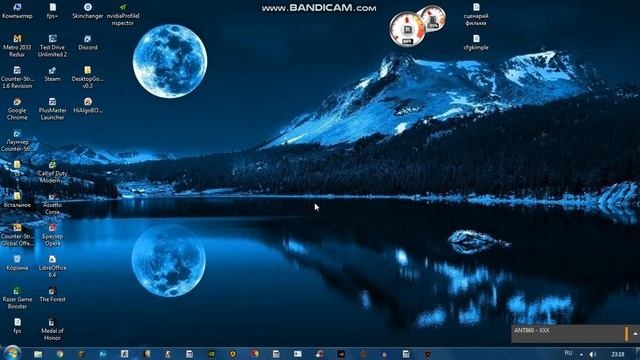Select Medal of Honor shortcut

pyautogui.click(x=52, y=329)
